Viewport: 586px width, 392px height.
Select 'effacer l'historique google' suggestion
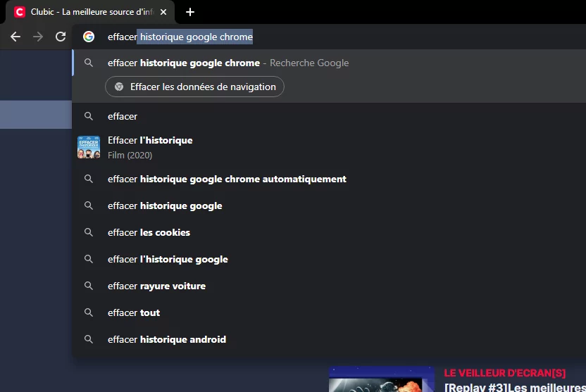point(329,259)
